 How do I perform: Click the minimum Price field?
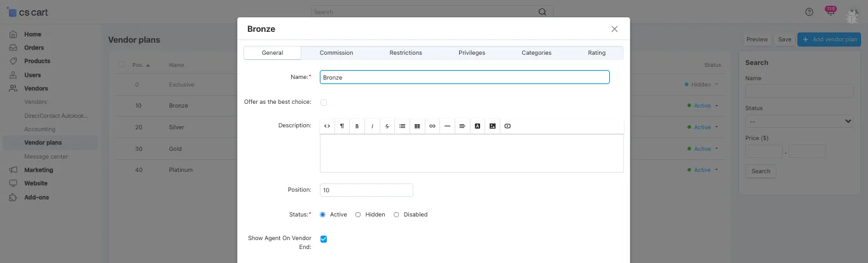(764, 152)
